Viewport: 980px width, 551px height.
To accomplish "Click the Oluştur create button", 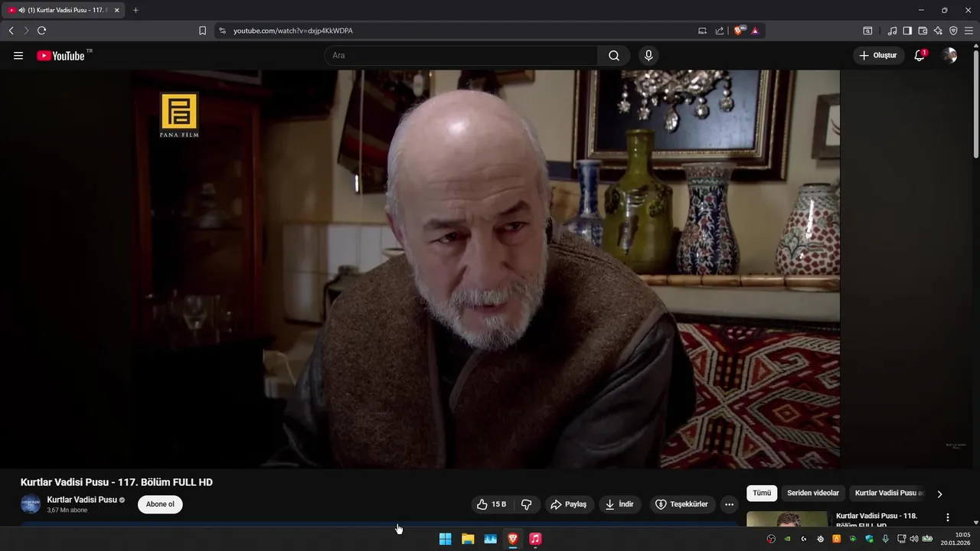I will (878, 56).
